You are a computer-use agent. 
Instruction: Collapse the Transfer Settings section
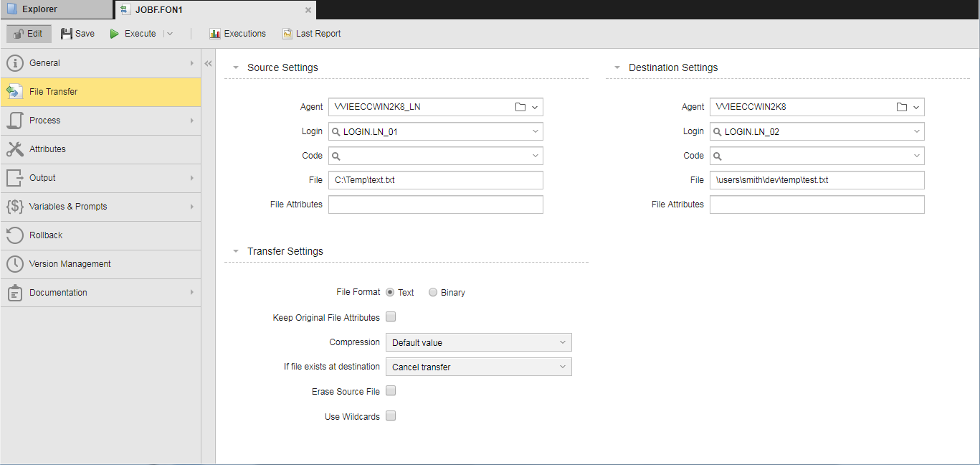coord(236,251)
